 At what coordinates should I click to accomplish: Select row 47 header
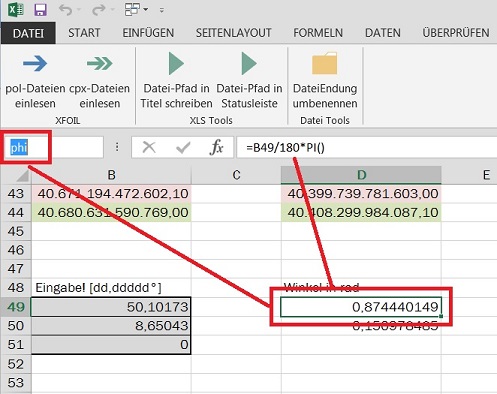16,268
